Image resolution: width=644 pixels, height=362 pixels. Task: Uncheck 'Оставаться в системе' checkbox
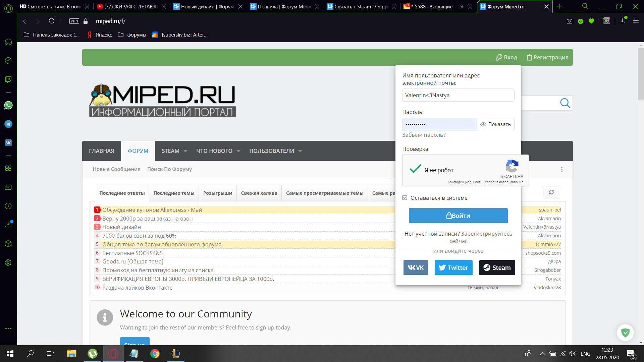[x=405, y=198]
